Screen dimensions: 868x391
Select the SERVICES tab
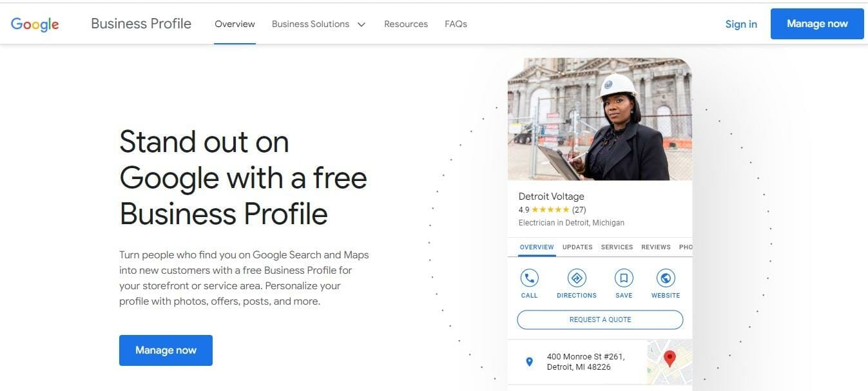tap(616, 247)
